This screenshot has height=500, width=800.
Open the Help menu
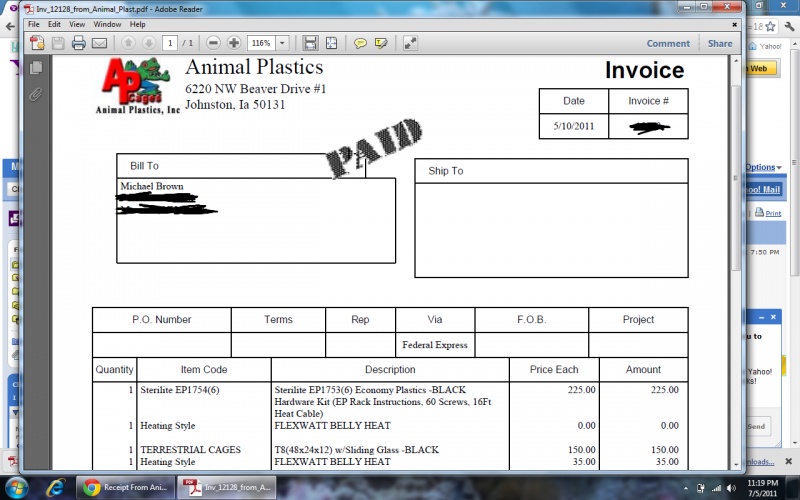[137, 24]
